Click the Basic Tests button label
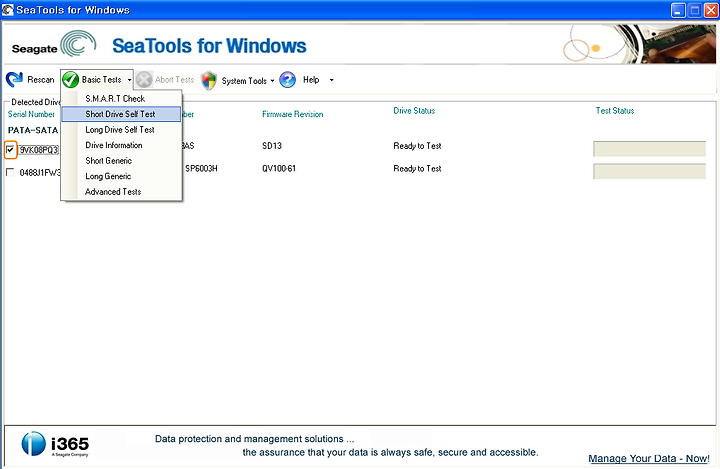The width and height of the screenshot is (720, 469). pyautogui.click(x=101, y=79)
